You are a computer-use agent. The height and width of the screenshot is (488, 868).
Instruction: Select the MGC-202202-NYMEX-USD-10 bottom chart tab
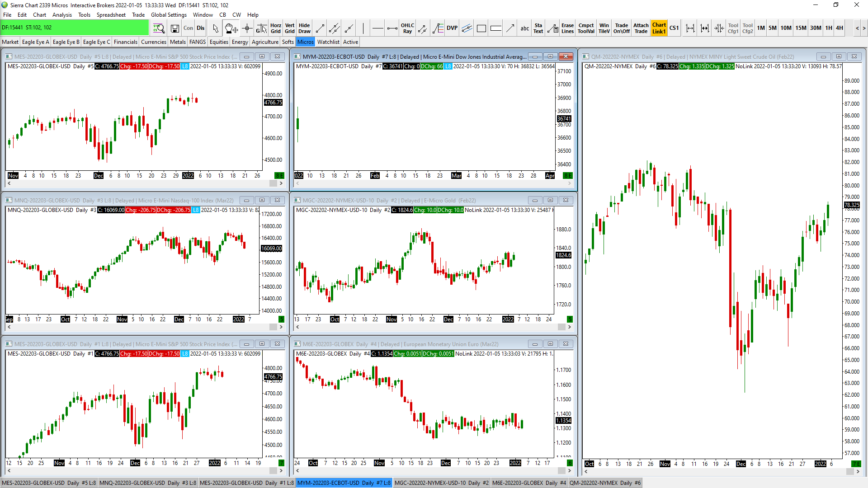(x=441, y=483)
